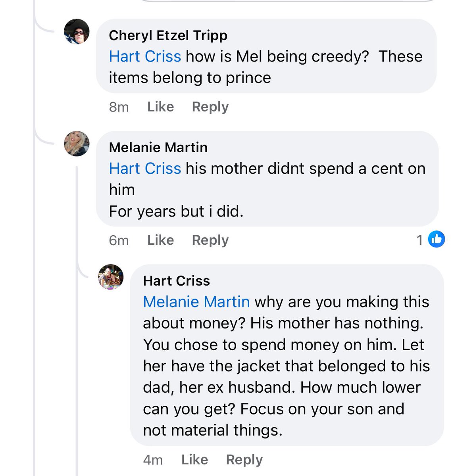View reaction count on Melanie's comment
The width and height of the screenshot is (454, 476).
[x=419, y=240]
